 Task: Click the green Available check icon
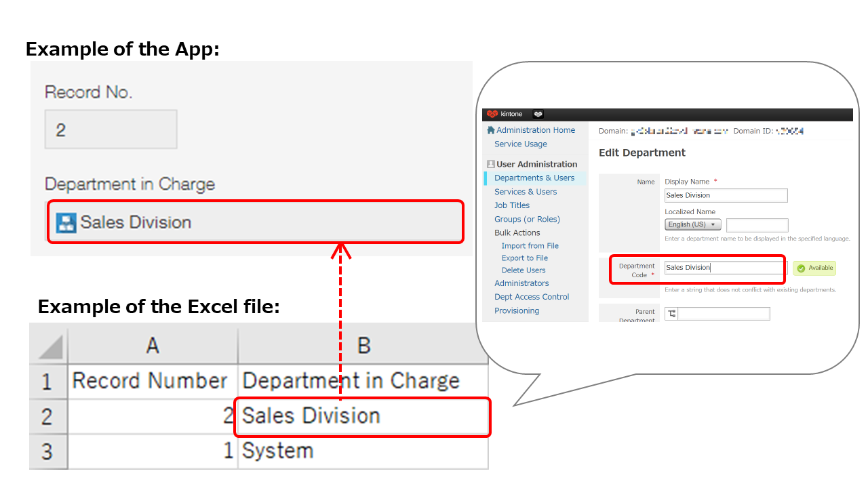coord(801,268)
